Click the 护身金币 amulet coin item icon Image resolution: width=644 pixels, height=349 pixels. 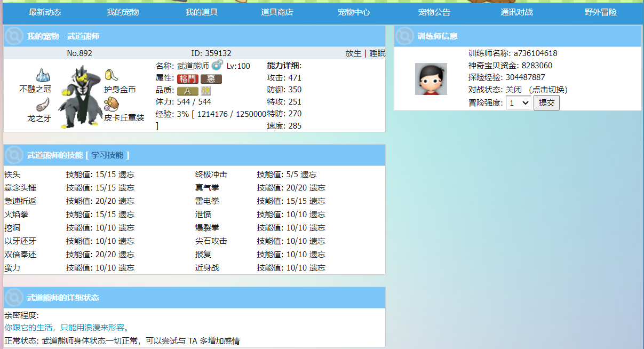111,75
